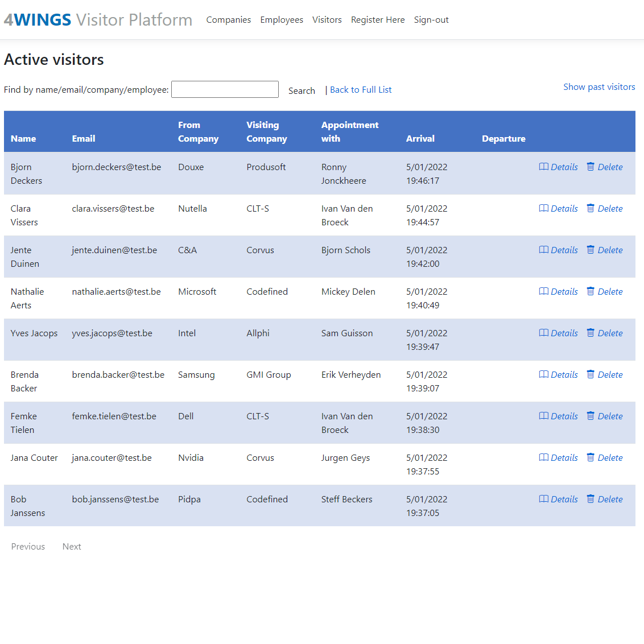This screenshot has height=644, width=644.
Task: Go to the Previous page
Action: [x=28, y=546]
